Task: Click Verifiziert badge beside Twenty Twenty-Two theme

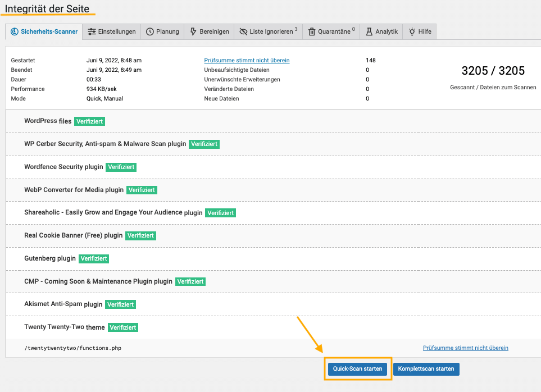Action: [123, 327]
